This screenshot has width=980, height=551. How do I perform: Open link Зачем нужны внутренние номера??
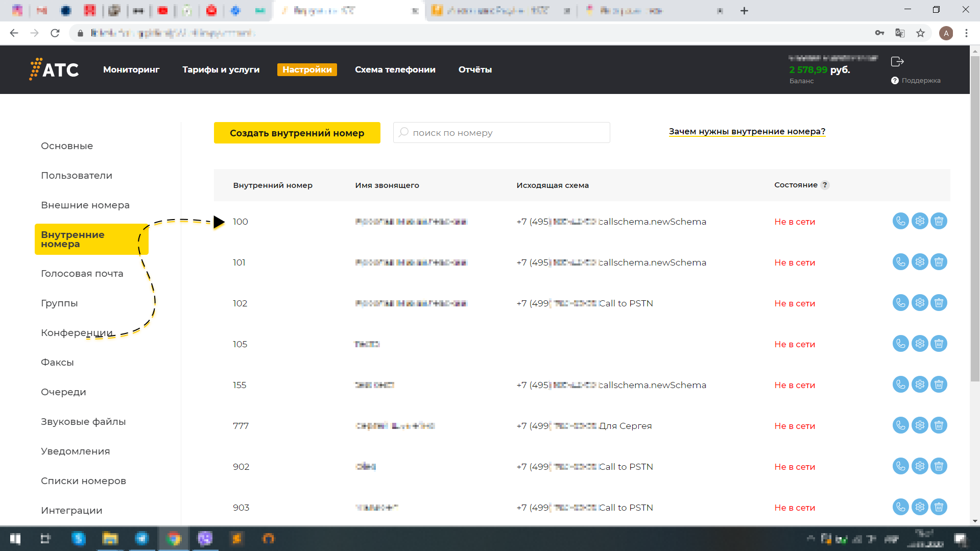coord(747,132)
